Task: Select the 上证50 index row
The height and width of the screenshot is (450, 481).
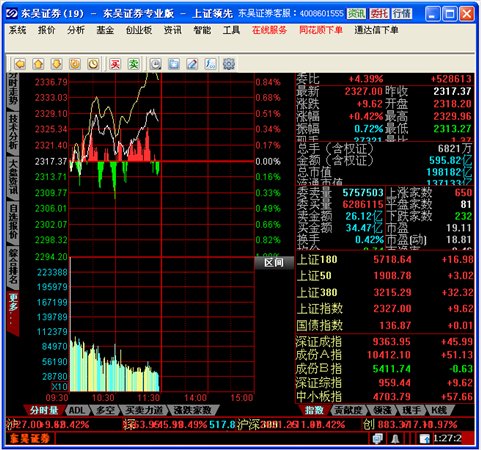Action: pos(385,276)
